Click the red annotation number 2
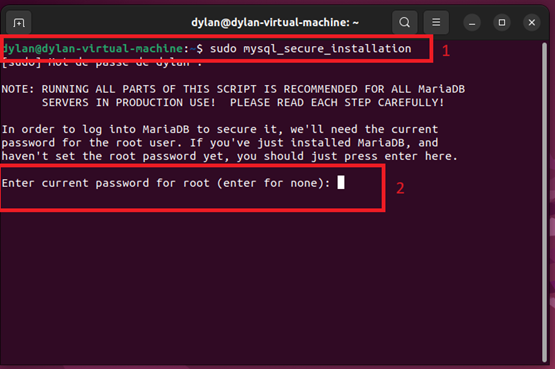The image size is (555, 369). click(400, 188)
